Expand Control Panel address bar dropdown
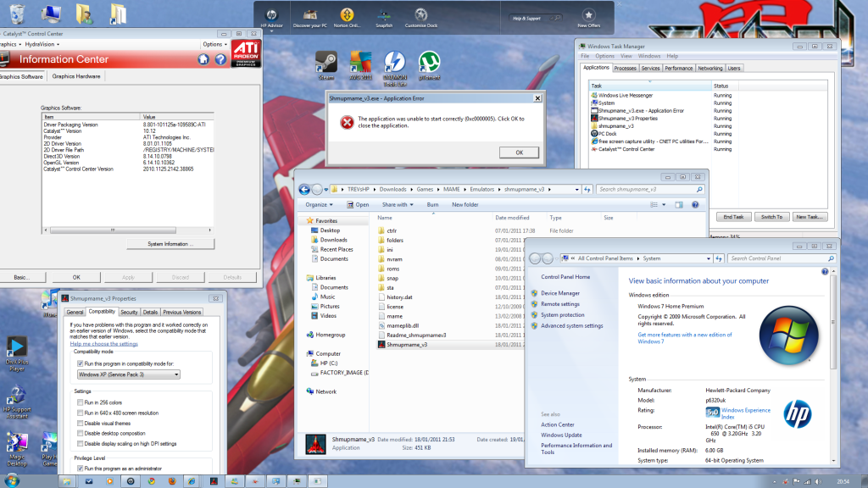868x488 pixels. pos(708,258)
